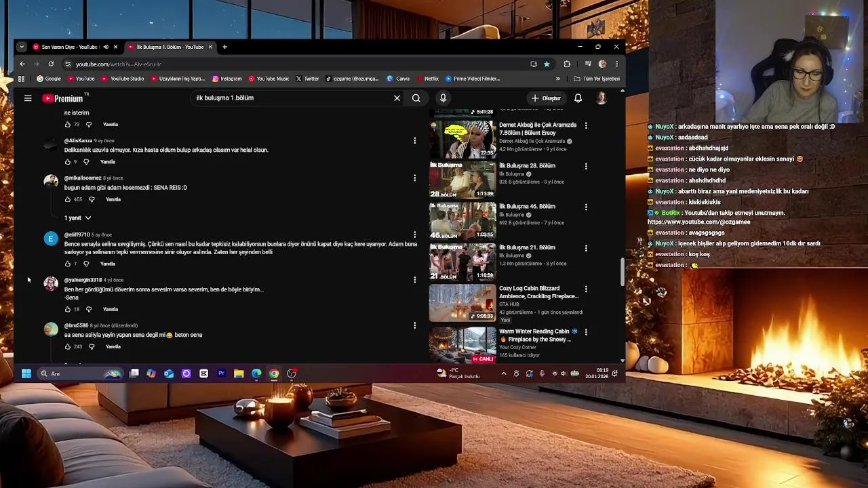The height and width of the screenshot is (488, 868).
Task: Open options menu for @bru5580 comment
Action: 414,325
